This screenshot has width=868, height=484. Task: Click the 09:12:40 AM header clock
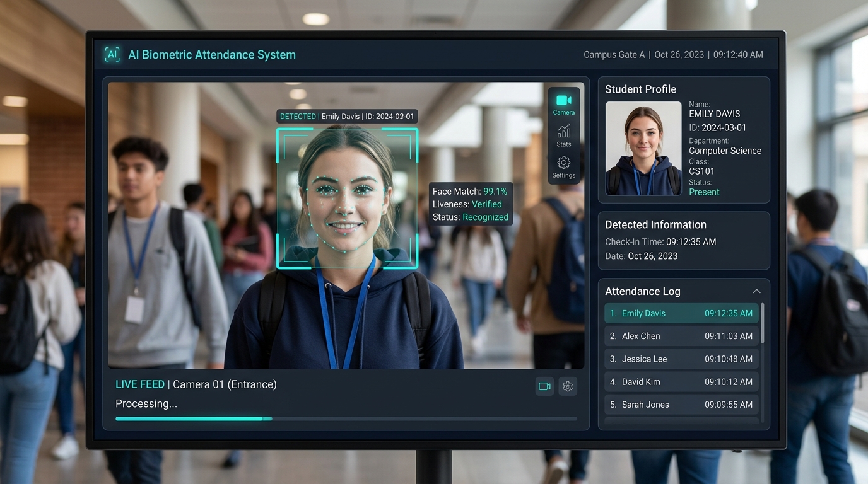click(738, 55)
